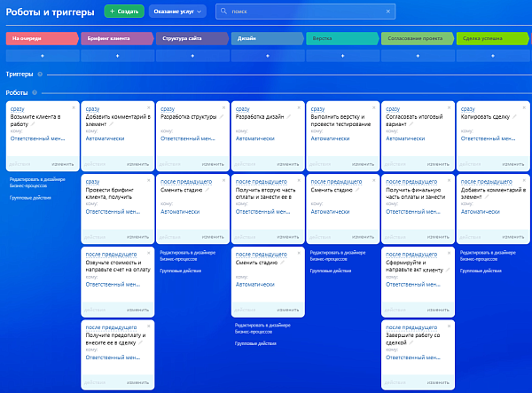Remove the Копировать сделку robot card
Image resolution: width=532 pixels, height=393 pixels.
[524, 107]
